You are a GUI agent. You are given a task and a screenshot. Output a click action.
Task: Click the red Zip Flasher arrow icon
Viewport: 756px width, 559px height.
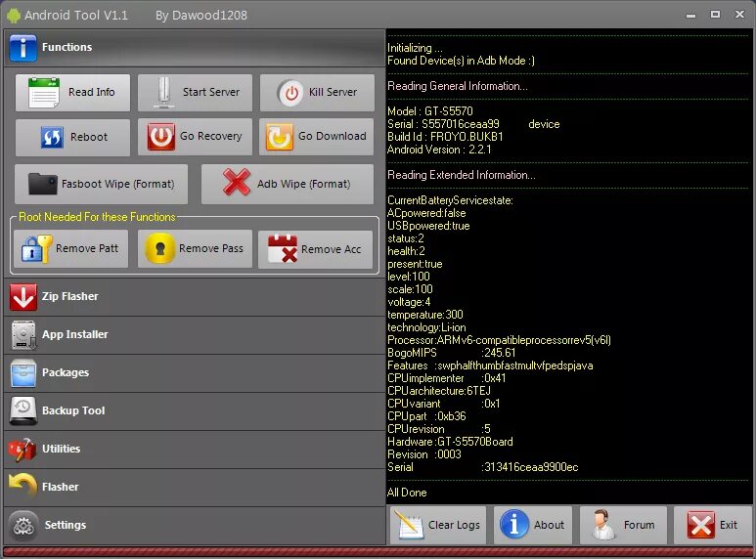pyautogui.click(x=22, y=296)
